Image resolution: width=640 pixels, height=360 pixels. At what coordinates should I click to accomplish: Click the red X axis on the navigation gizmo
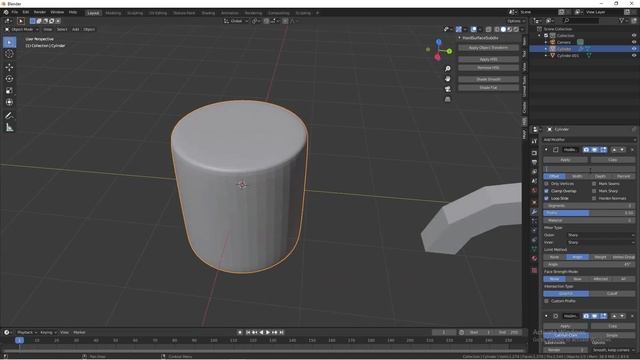coord(438,57)
